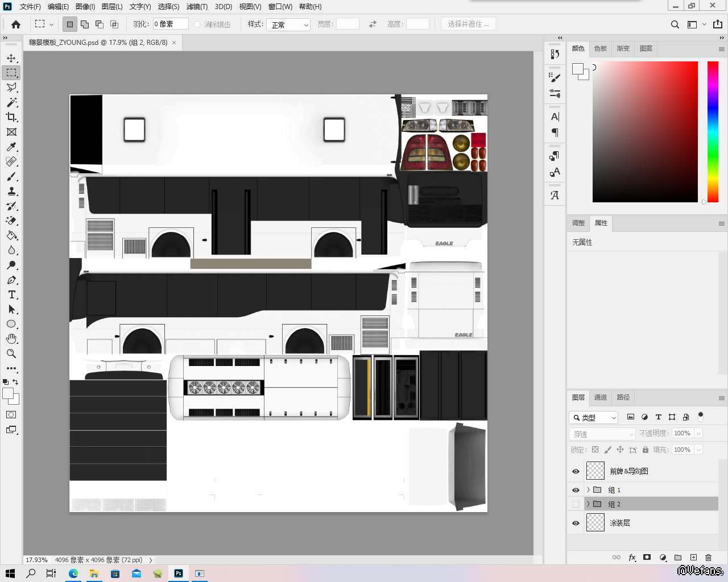Open the 样式 style dropdown
The width and height of the screenshot is (728, 582).
coord(288,24)
